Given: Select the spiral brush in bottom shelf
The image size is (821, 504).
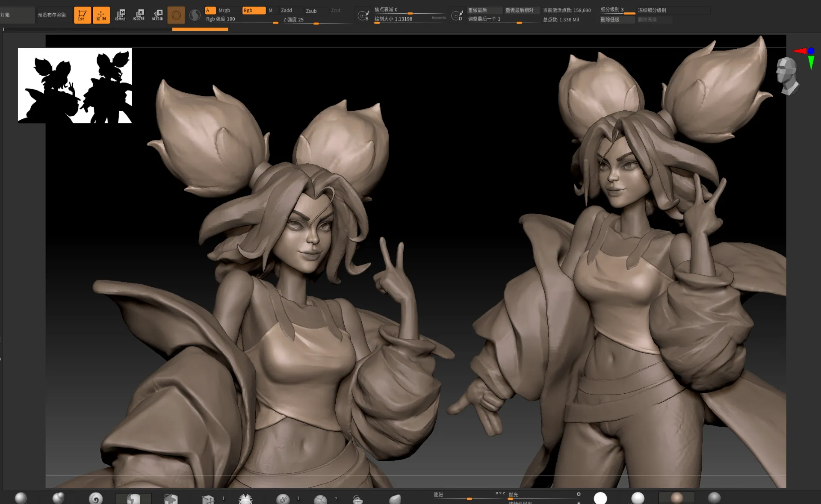Looking at the screenshot, I should [x=96, y=498].
